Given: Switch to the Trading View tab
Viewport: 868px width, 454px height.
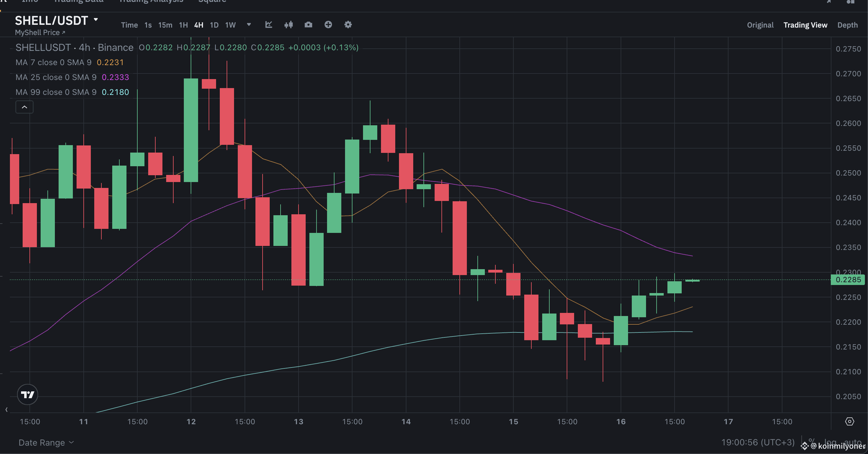Looking at the screenshot, I should pyautogui.click(x=805, y=24).
